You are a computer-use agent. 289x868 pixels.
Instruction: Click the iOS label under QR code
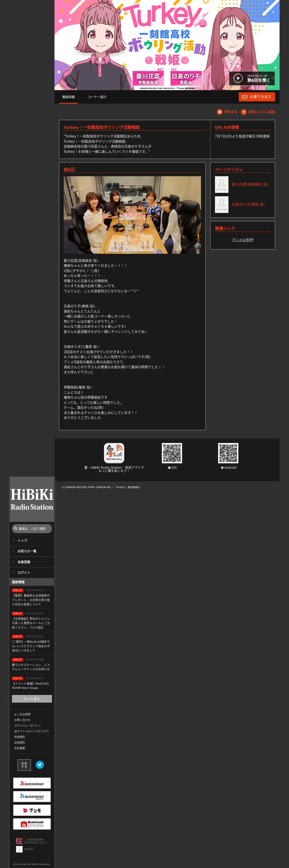tap(172, 468)
